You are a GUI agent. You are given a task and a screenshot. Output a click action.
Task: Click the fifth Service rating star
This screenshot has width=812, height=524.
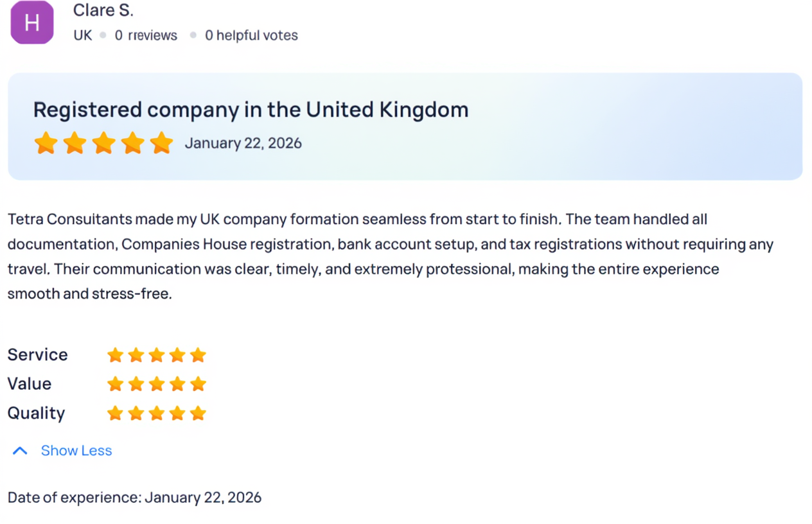[198, 355]
